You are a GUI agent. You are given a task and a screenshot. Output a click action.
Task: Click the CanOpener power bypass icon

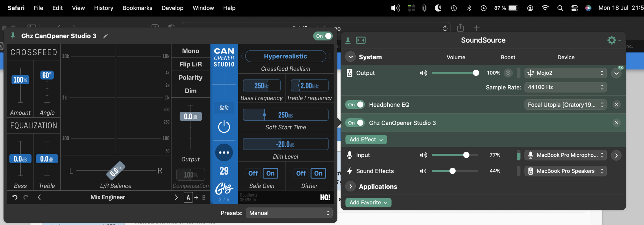click(x=224, y=127)
